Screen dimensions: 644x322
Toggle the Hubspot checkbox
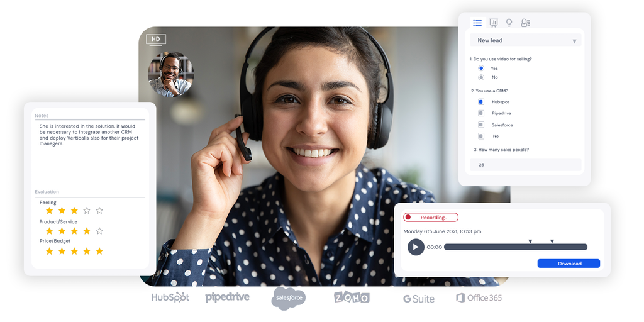[x=481, y=102]
